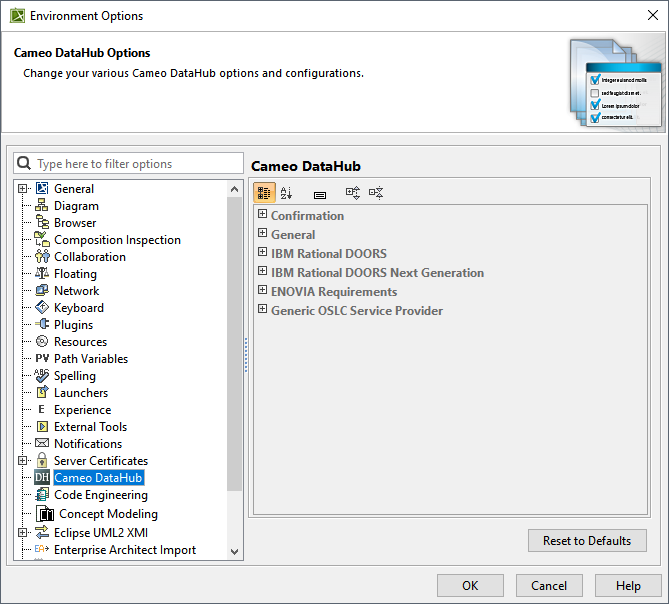Click the split pane divider grip handle

pyautogui.click(x=246, y=355)
